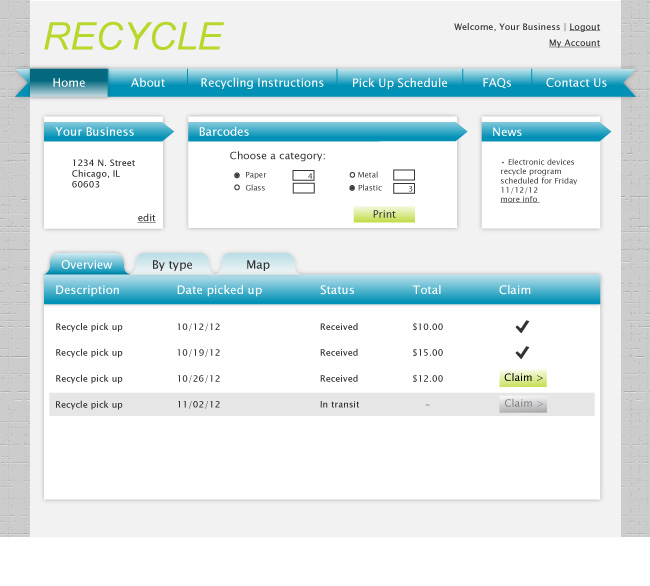
Task: Click the Your Business panel header
Action: [x=109, y=132]
